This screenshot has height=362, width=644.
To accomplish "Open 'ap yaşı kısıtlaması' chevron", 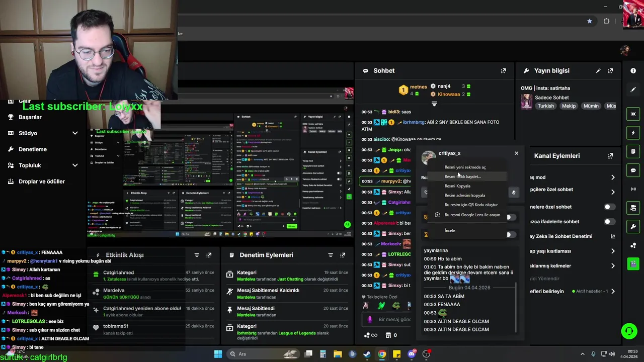I will point(613,251).
